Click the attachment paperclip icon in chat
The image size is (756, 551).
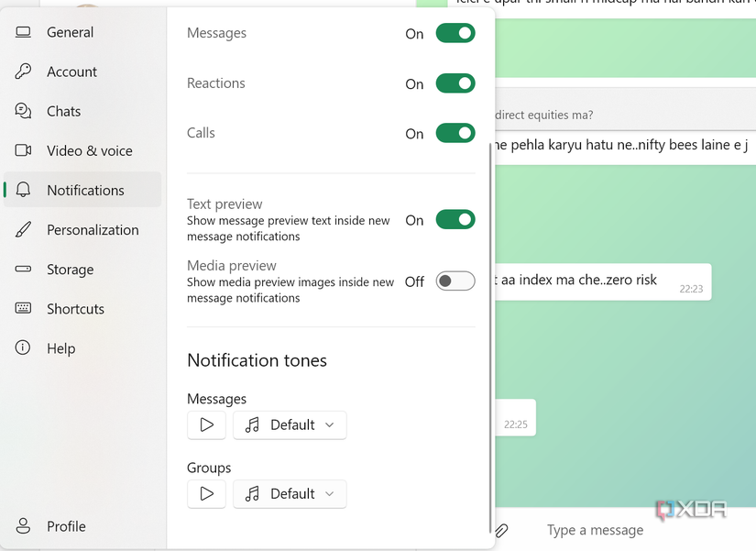[x=502, y=530]
